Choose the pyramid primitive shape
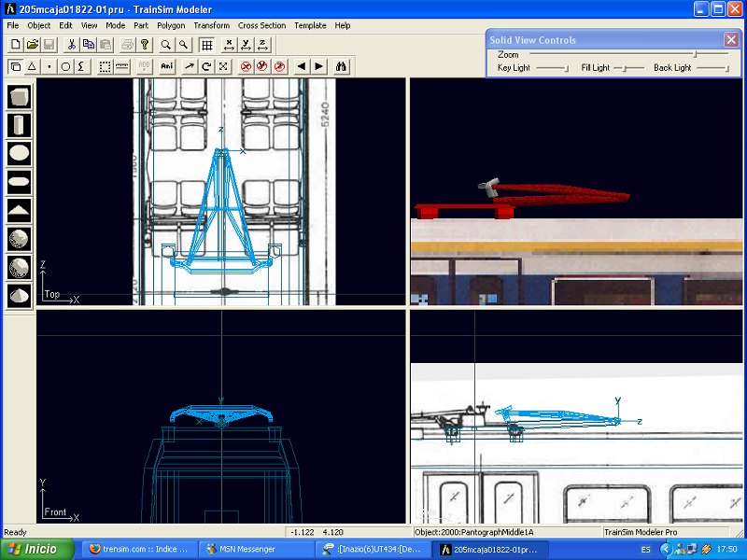 (20, 210)
